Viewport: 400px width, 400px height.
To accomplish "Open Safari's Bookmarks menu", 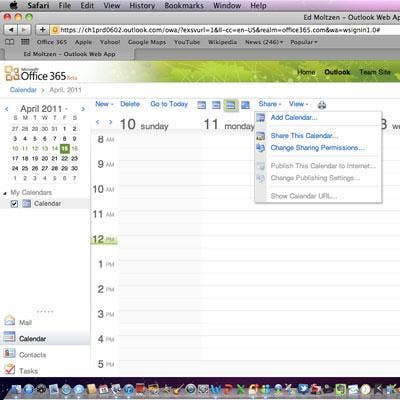I will pos(184,6).
